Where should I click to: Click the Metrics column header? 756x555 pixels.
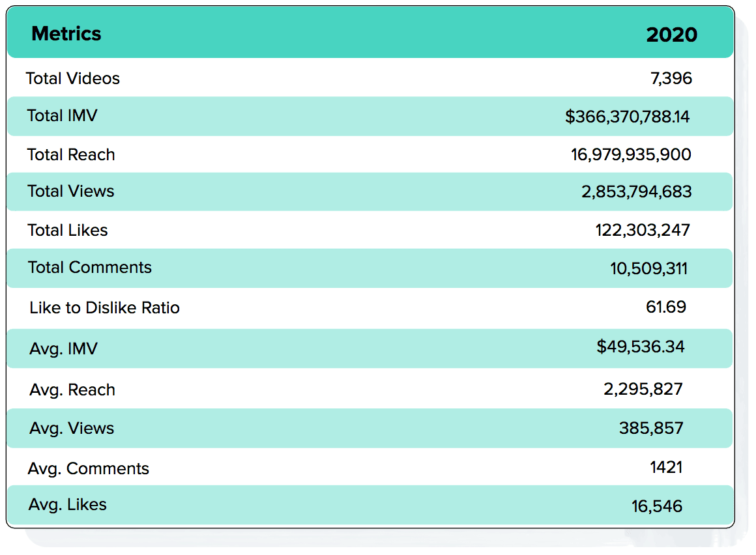click(x=66, y=34)
